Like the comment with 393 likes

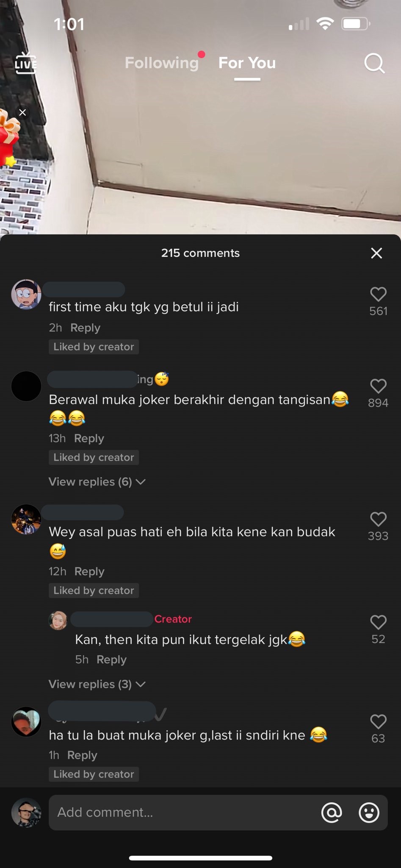click(378, 519)
